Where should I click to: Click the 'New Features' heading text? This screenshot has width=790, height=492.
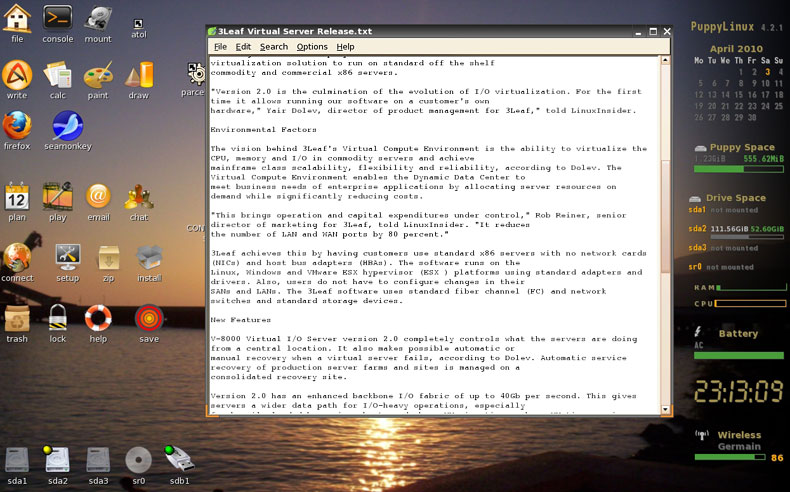click(240, 320)
